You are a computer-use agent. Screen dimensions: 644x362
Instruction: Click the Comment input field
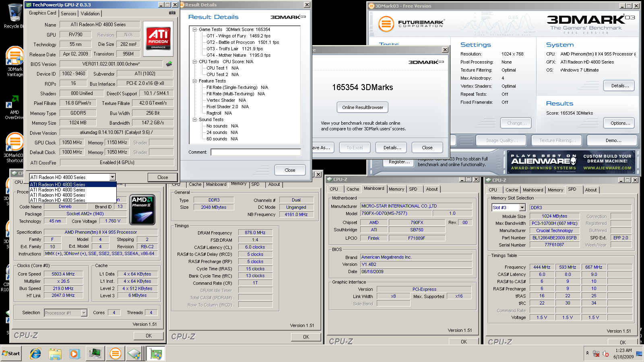tap(256, 152)
